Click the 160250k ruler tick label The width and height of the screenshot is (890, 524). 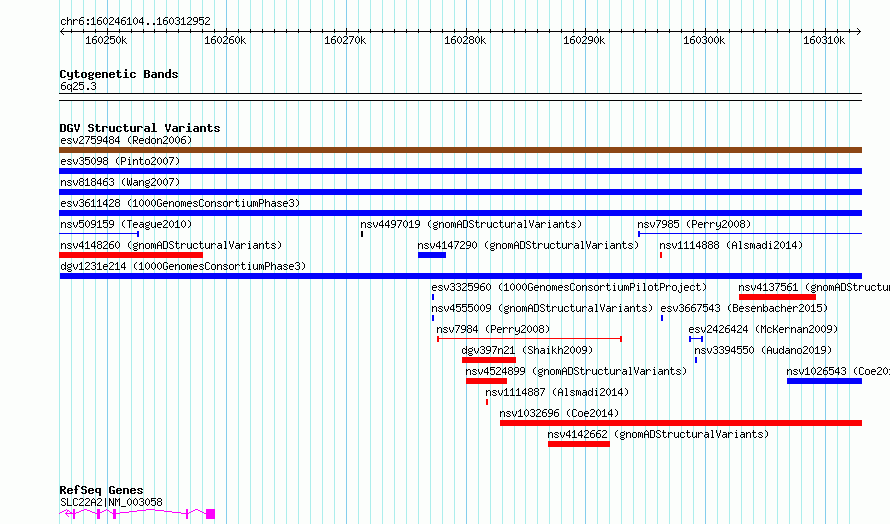click(x=106, y=40)
